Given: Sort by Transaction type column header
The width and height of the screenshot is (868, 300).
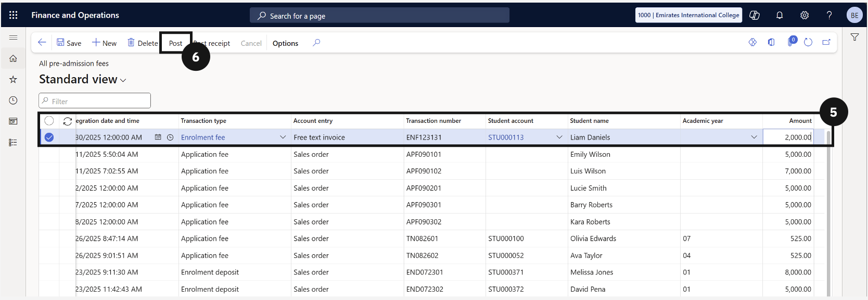Looking at the screenshot, I should point(203,121).
